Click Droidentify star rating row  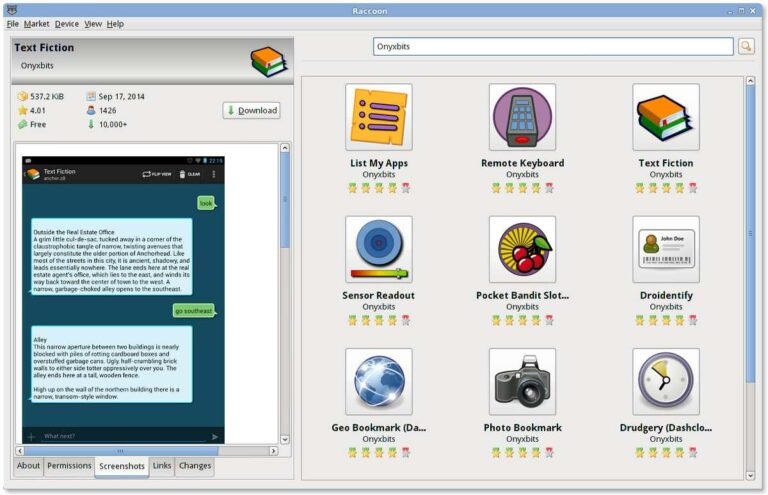666,320
